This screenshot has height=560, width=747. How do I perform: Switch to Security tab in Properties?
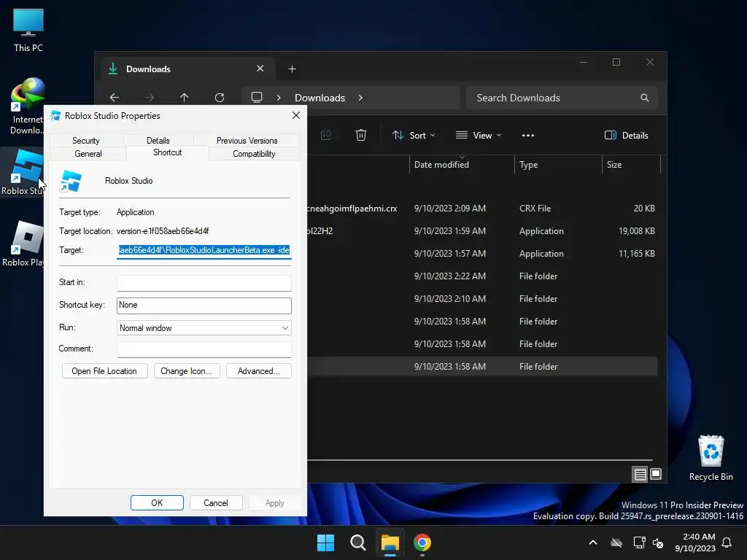[86, 141]
